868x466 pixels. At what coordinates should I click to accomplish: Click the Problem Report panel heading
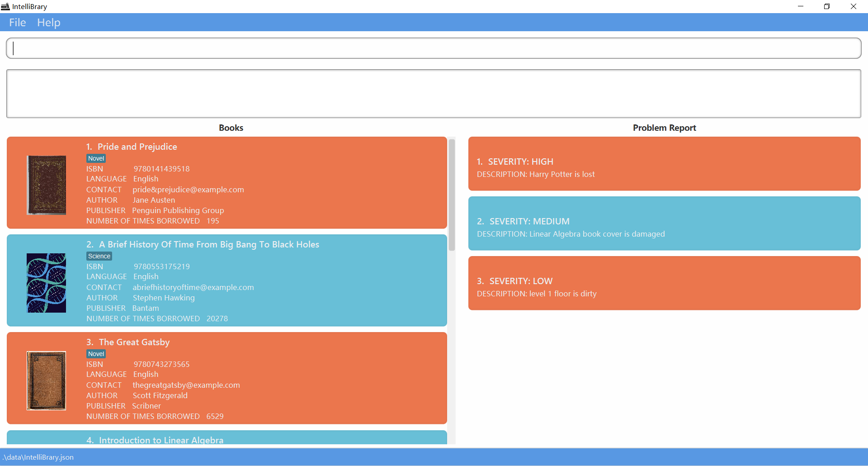[x=664, y=128]
